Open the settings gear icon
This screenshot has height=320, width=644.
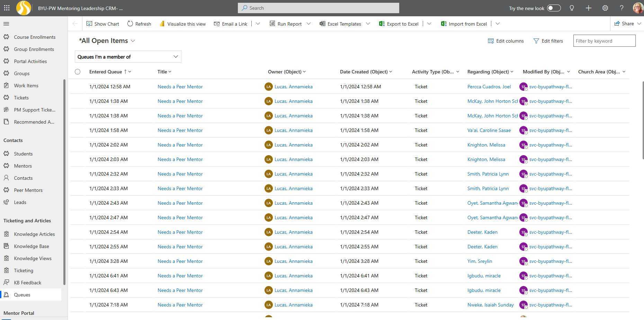click(605, 8)
